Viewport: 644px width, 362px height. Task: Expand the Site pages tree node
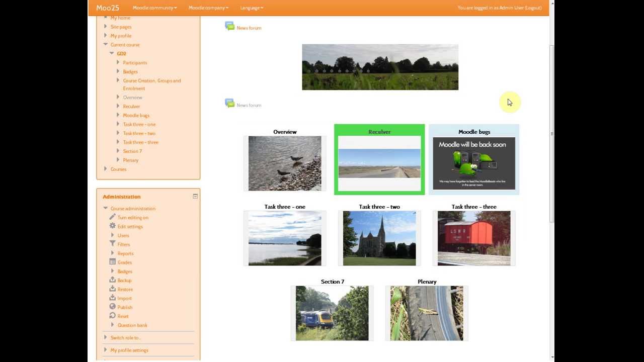(106, 27)
